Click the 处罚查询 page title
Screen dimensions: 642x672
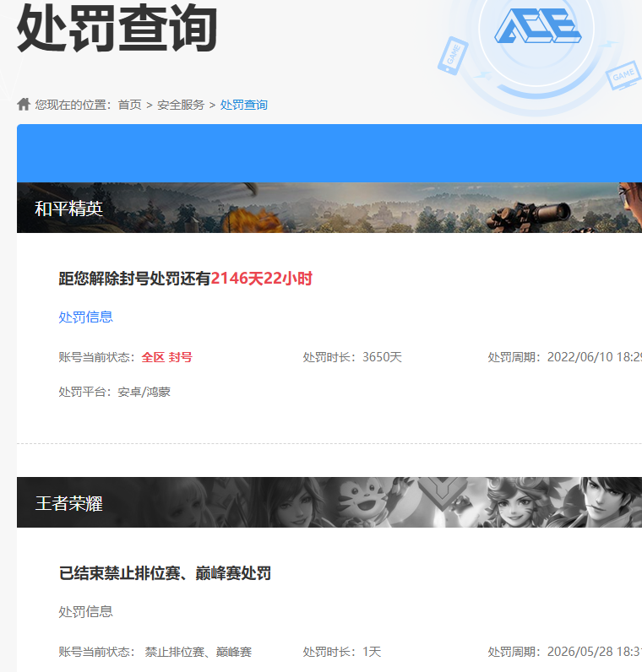[117, 29]
